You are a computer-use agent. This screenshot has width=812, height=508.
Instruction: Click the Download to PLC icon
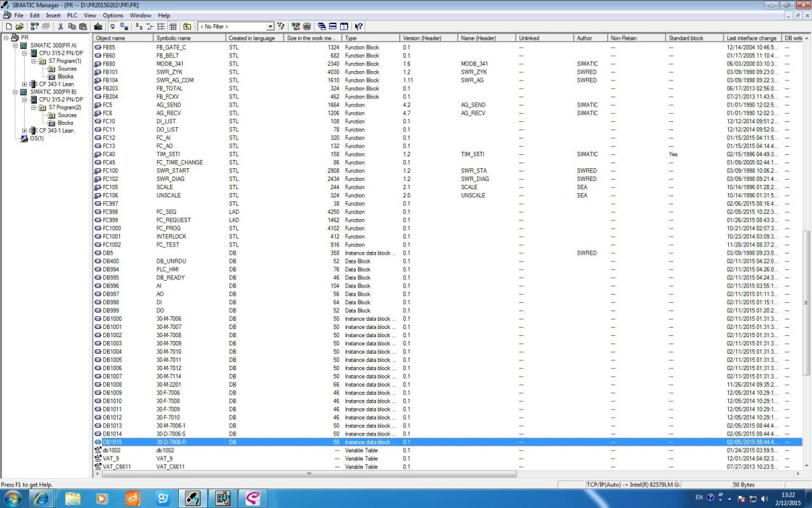(x=98, y=27)
